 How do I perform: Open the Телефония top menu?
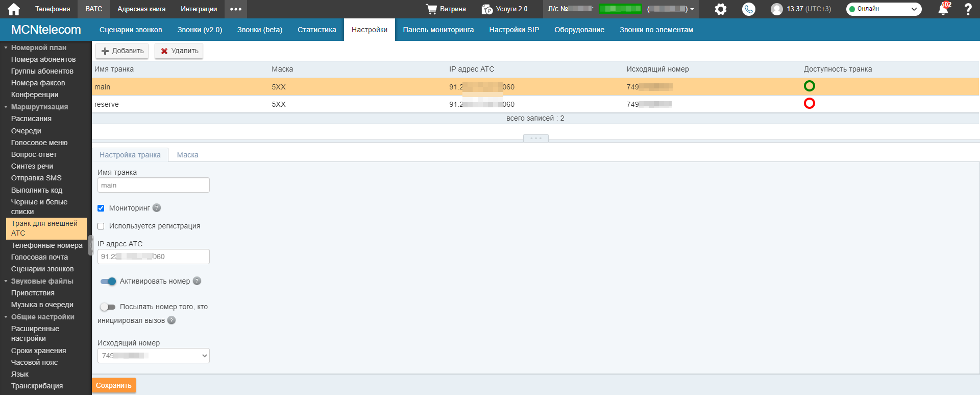pyautogui.click(x=53, y=9)
